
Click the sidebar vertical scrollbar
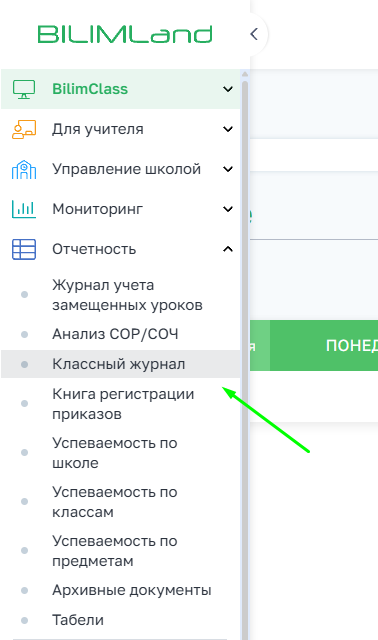[x=245, y=359]
